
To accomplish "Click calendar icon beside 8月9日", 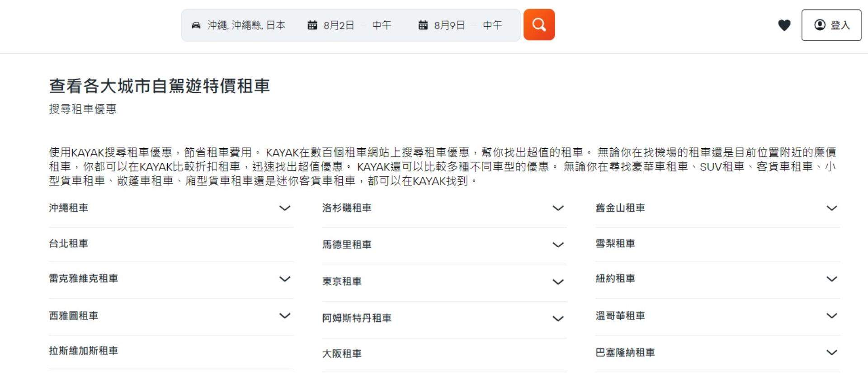I will click(x=423, y=25).
